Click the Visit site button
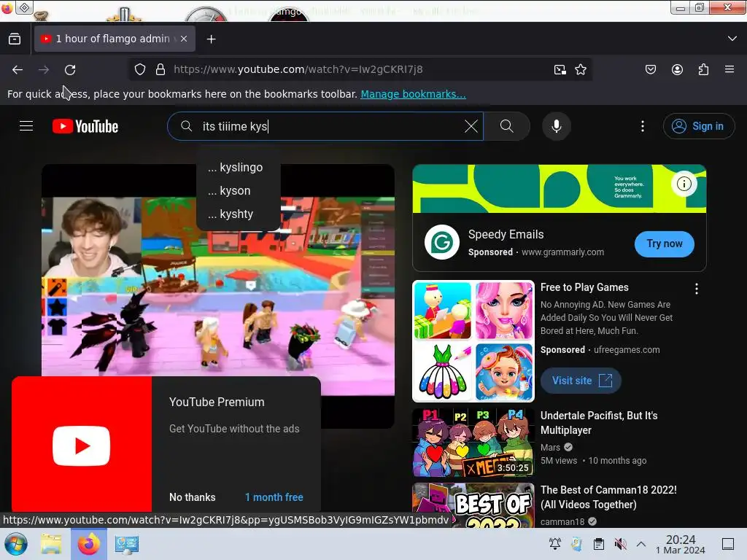The image size is (747, 560). 581,381
